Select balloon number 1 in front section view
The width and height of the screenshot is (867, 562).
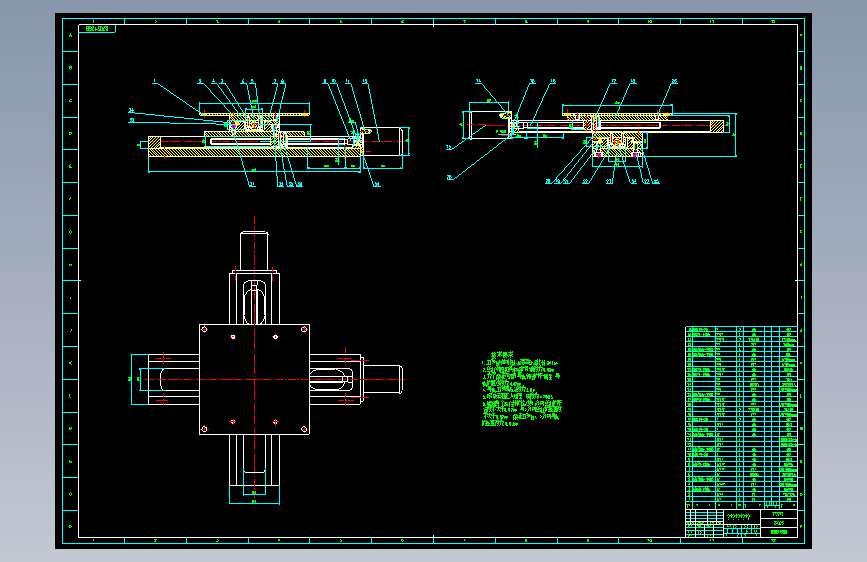(x=154, y=82)
